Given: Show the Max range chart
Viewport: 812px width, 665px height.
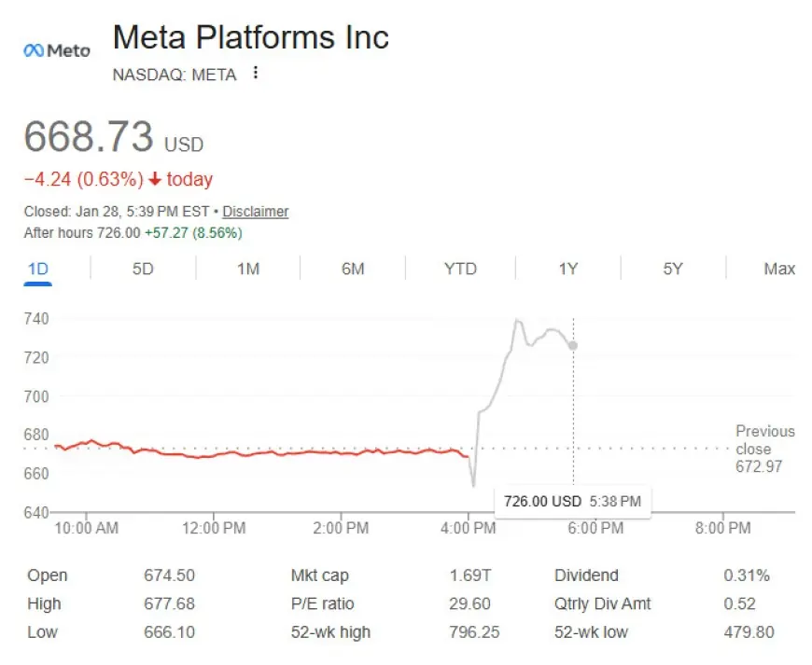Looking at the screenshot, I should pos(779,269).
